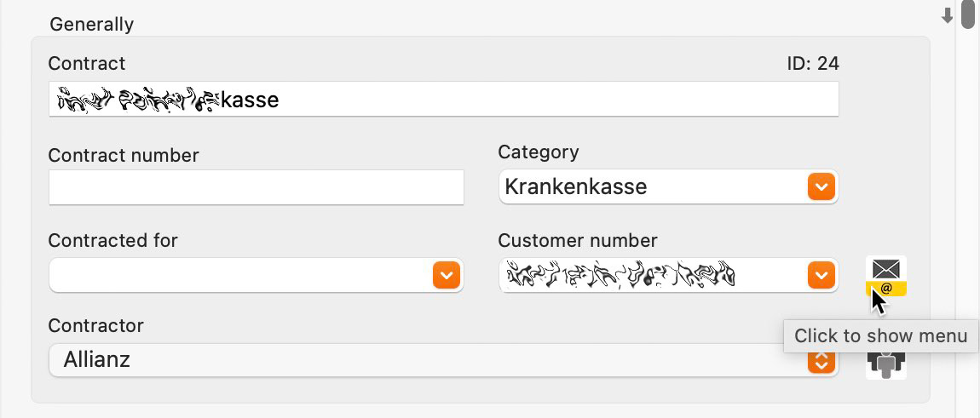980x418 pixels.
Task: Click the Click to show menu tooltip
Action: 880,335
